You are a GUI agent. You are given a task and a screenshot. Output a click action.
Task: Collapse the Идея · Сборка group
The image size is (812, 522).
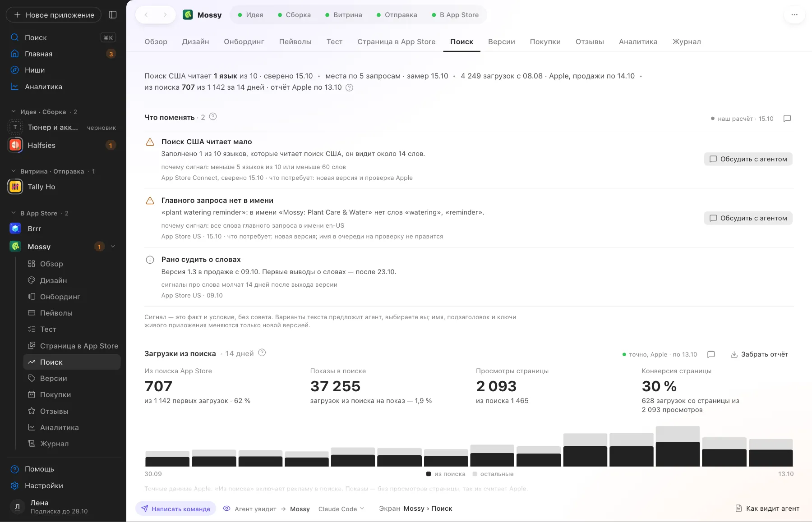click(x=13, y=111)
